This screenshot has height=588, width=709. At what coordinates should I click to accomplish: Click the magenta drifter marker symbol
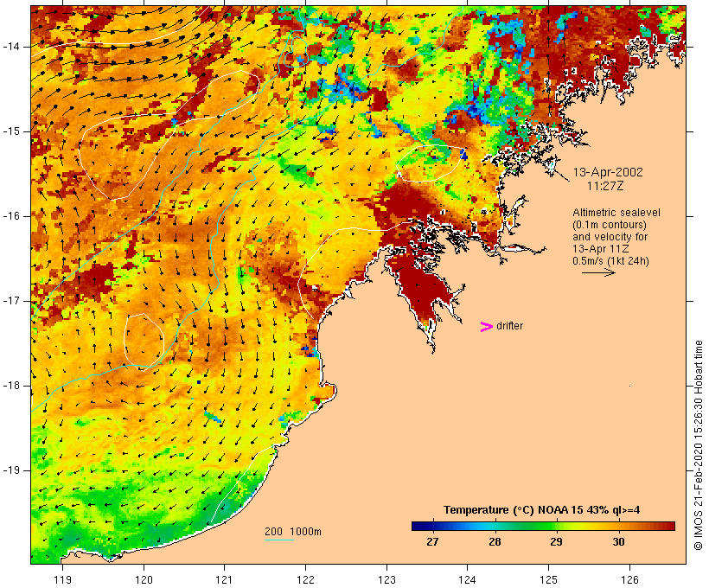[x=487, y=327]
